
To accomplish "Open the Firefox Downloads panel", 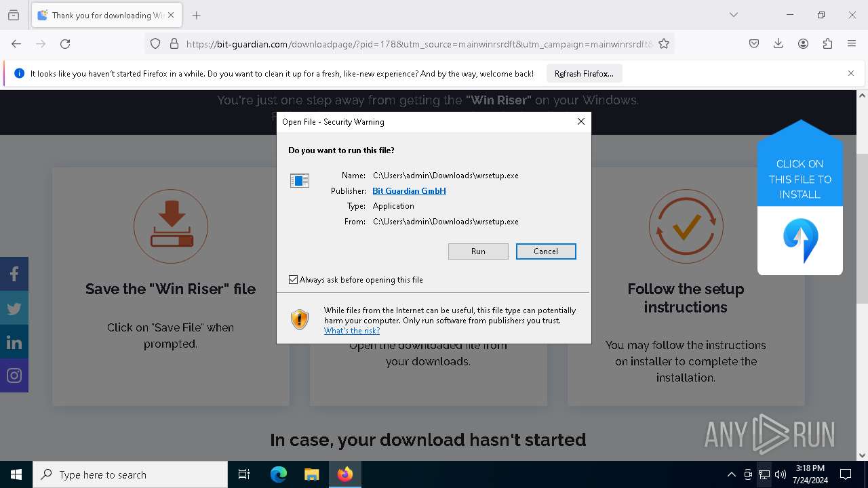I will click(x=778, y=44).
